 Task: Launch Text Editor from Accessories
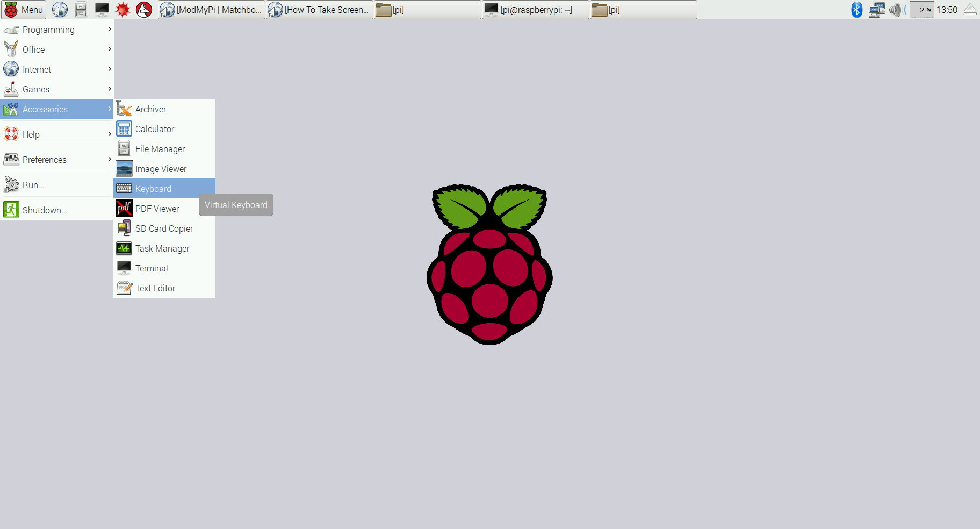click(164, 288)
